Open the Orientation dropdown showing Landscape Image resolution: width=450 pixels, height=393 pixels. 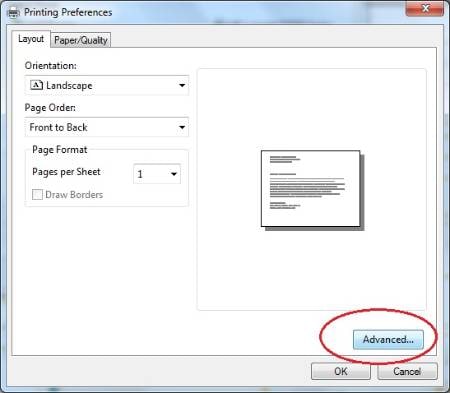point(107,85)
